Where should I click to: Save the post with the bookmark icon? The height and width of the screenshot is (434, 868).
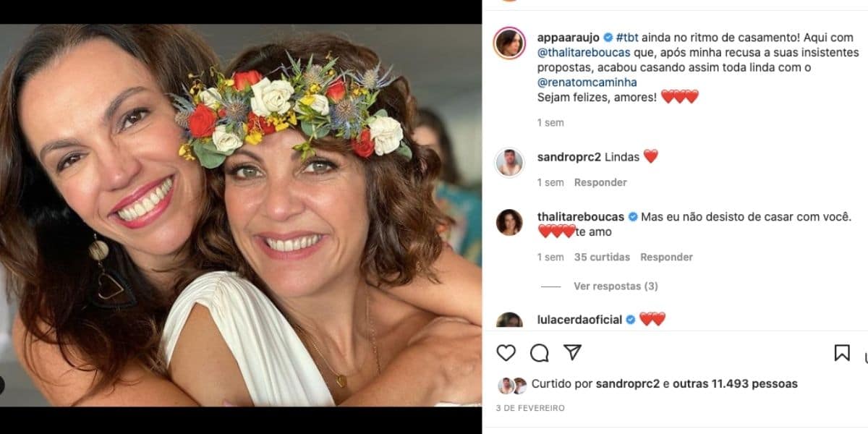tap(842, 353)
